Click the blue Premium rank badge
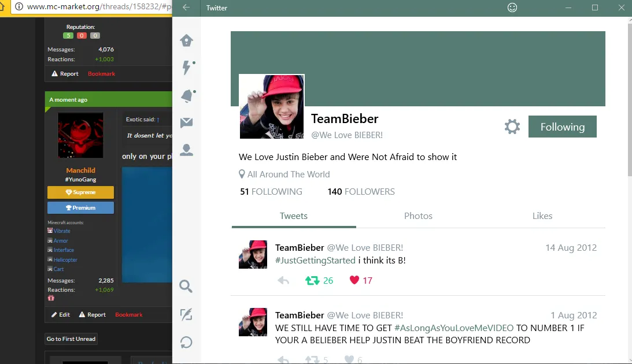 [80, 208]
